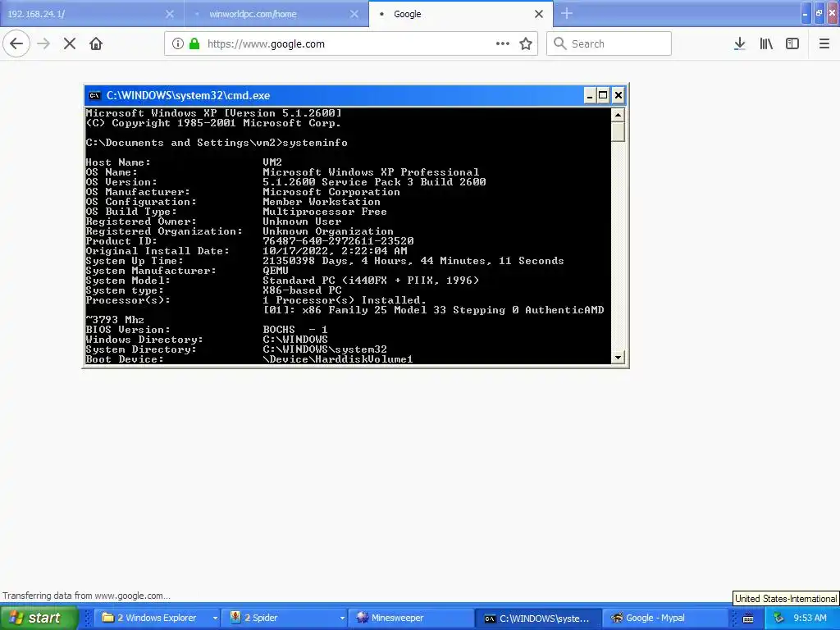This screenshot has height=630, width=840.
Task: Click the cmd.exe title bar icon
Action: (95, 95)
